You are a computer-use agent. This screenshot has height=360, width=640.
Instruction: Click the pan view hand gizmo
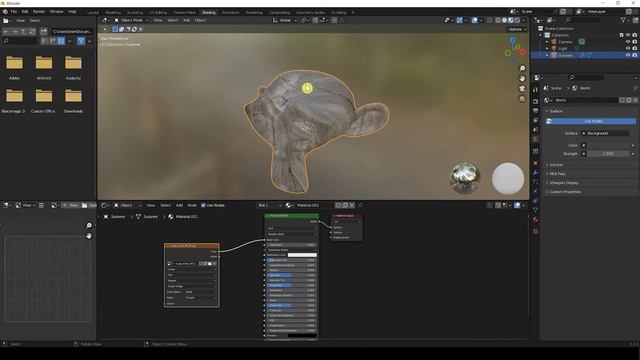coord(522,78)
